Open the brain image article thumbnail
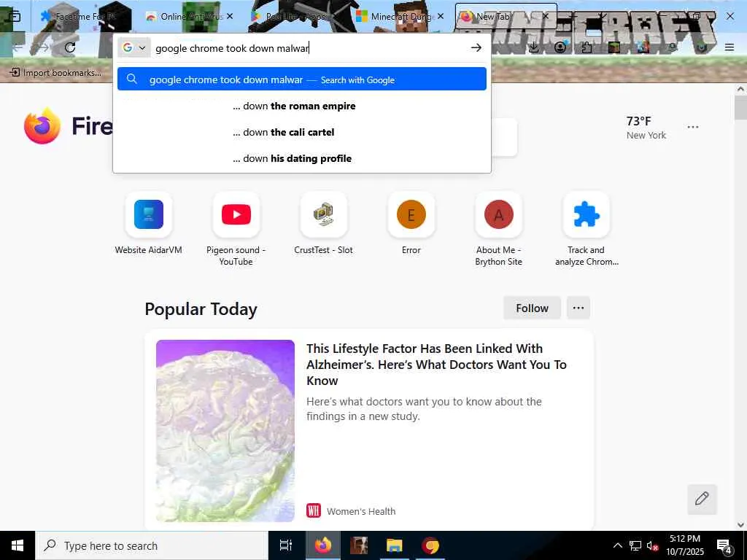This screenshot has width=747, height=560. (225, 430)
